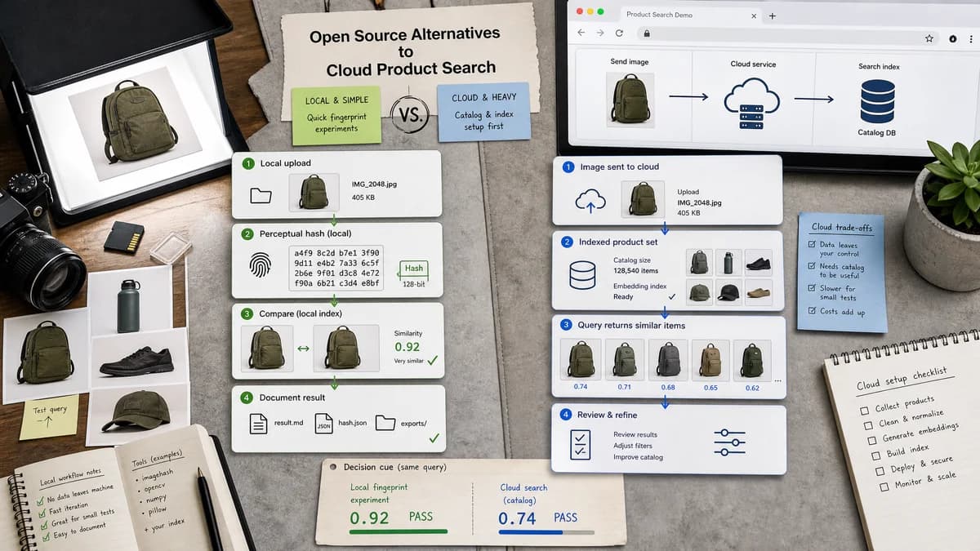The height and width of the screenshot is (551, 980).
Task: Open the browser three-dot menu
Action: [x=972, y=38]
